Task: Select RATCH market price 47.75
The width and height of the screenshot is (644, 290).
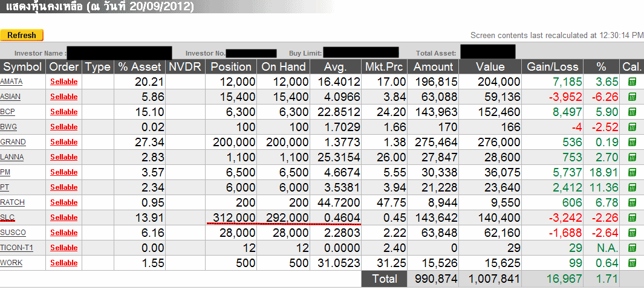Action: tap(392, 202)
